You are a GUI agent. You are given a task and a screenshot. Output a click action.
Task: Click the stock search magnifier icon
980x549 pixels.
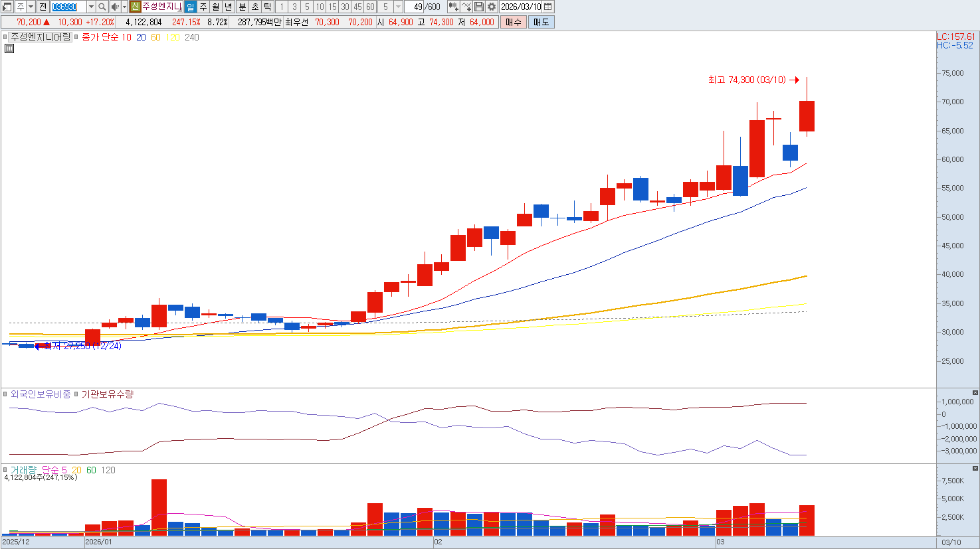tap(102, 7)
